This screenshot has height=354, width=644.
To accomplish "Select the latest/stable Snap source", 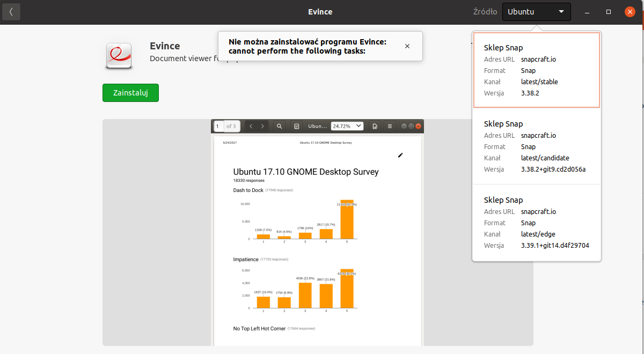I will click(537, 70).
